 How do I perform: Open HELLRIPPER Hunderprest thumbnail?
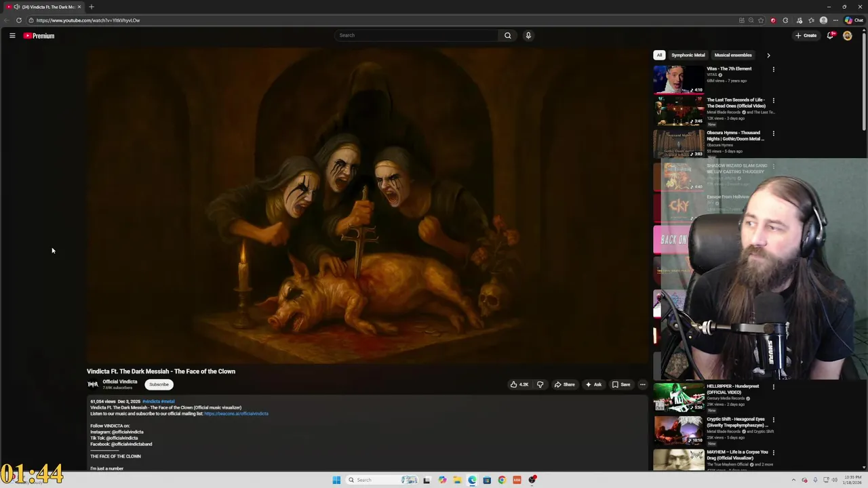click(x=679, y=398)
